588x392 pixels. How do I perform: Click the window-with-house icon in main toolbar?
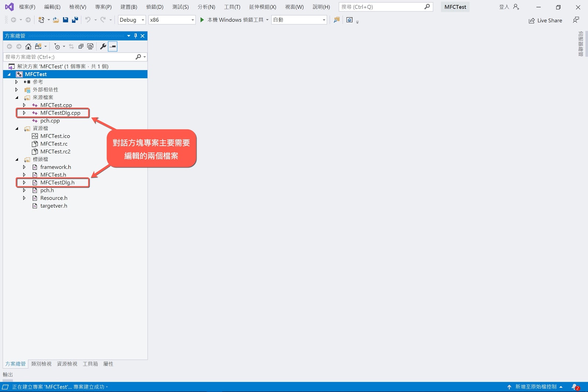349,20
